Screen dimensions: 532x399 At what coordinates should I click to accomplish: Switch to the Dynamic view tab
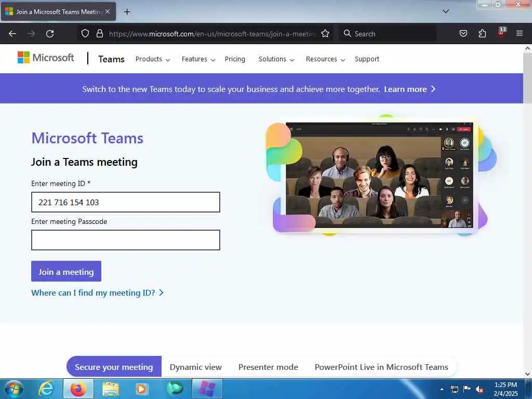click(196, 367)
